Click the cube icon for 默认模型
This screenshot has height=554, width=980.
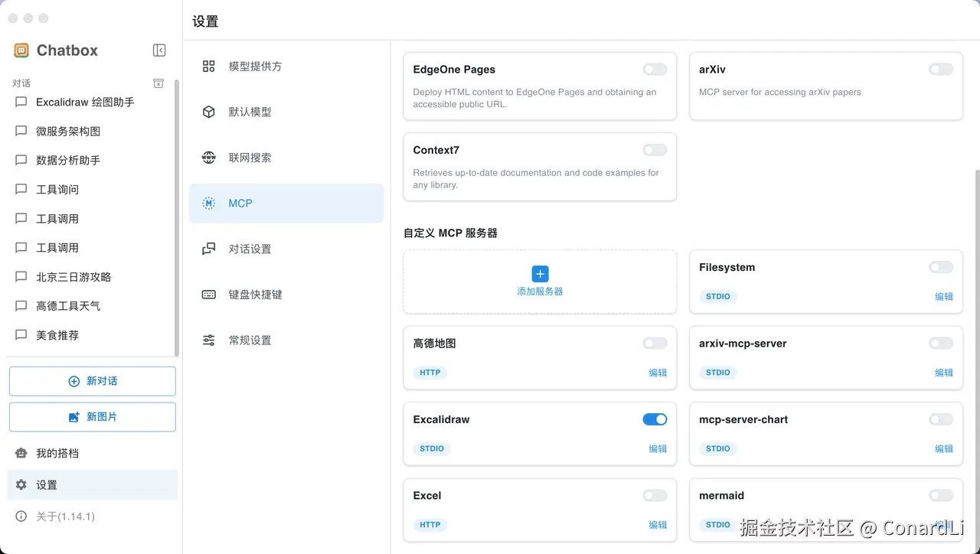click(208, 112)
